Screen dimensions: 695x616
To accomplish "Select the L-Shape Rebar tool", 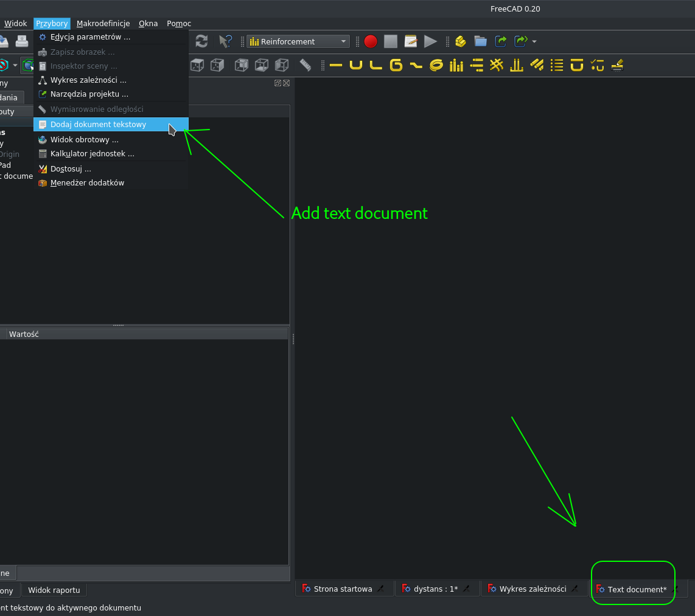I will [375, 65].
